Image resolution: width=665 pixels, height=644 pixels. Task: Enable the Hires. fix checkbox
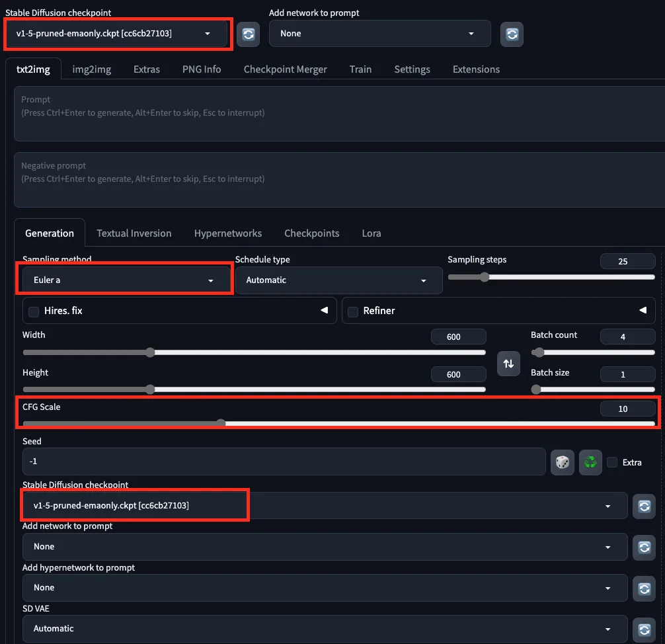point(34,311)
